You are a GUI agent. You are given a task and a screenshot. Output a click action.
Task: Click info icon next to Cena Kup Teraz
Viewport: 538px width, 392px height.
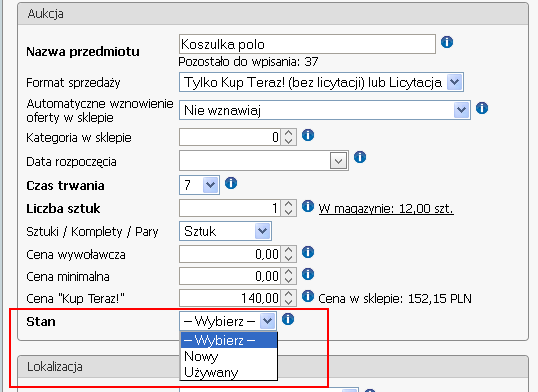308,296
